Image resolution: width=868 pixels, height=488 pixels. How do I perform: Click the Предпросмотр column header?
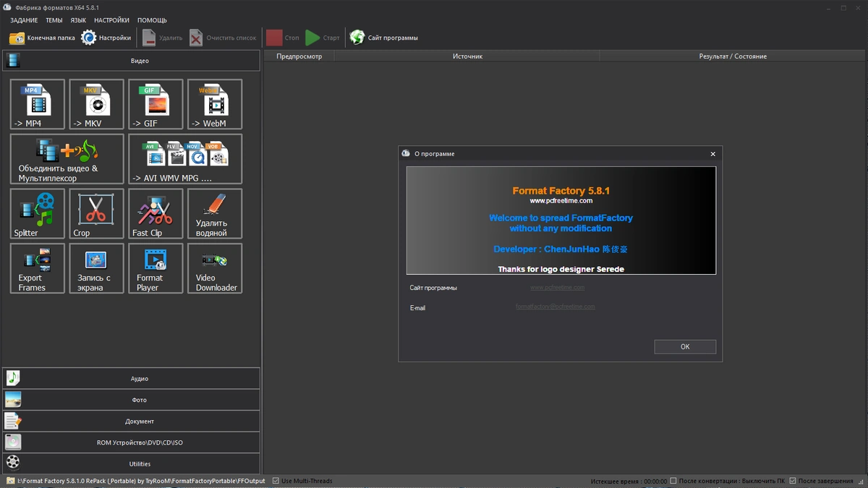(x=299, y=56)
